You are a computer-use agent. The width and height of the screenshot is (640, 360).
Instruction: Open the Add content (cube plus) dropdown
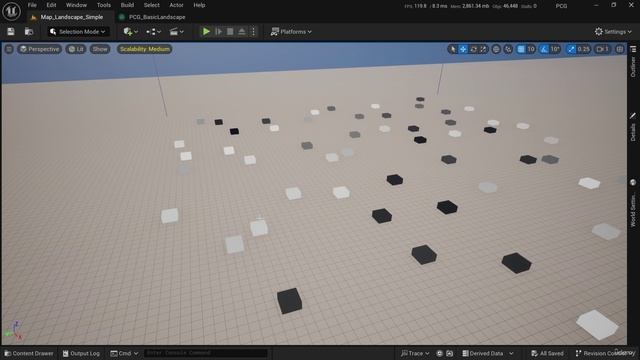131,31
